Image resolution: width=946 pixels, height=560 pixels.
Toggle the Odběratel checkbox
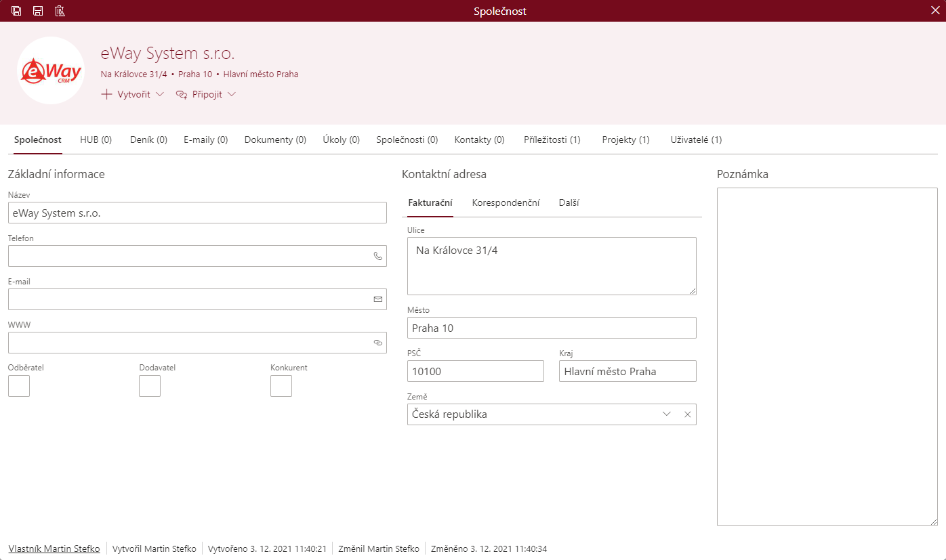tap(19, 386)
